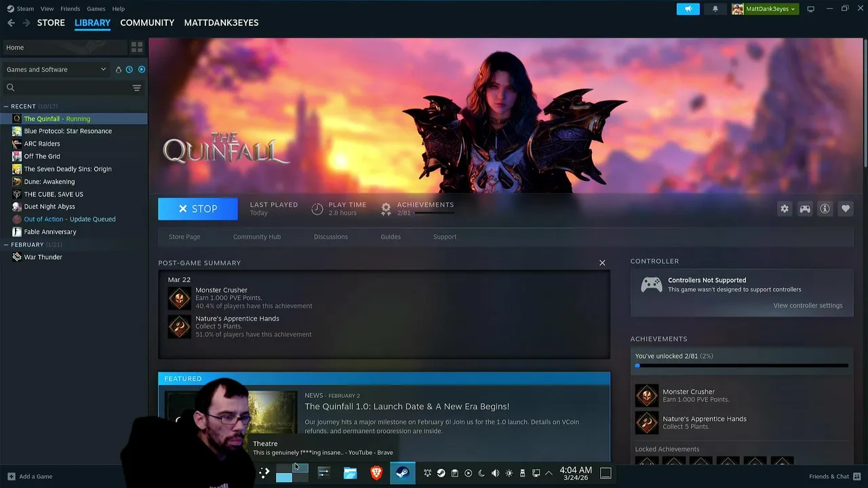Viewport: 868px width, 488px height.
Task: Open Friends & Chat
Action: [x=835, y=476]
